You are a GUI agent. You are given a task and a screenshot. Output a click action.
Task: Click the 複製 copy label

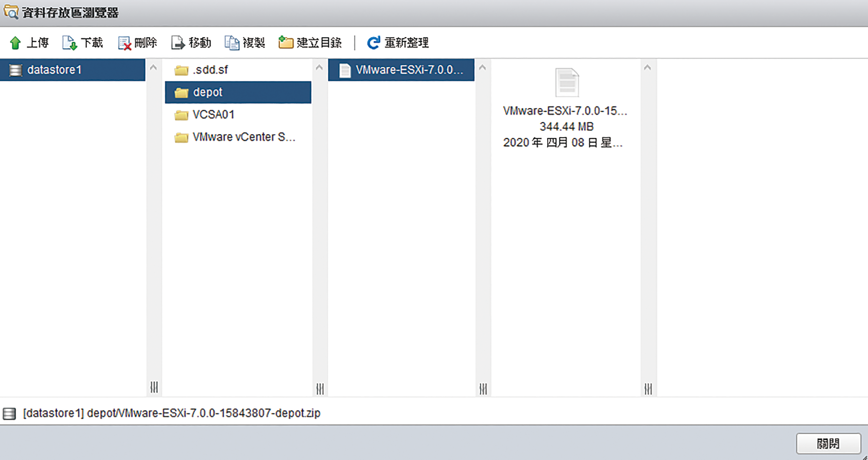click(254, 43)
